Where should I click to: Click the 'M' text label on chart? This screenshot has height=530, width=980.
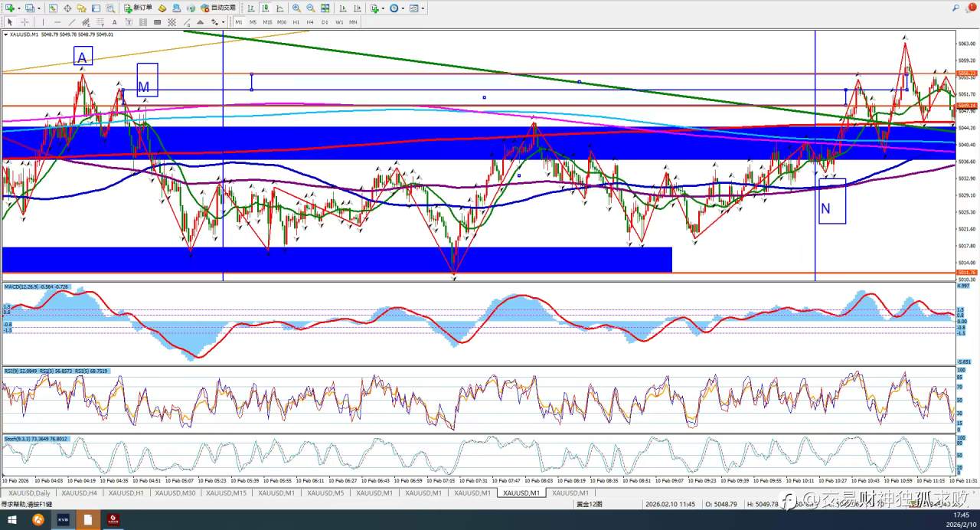point(144,87)
